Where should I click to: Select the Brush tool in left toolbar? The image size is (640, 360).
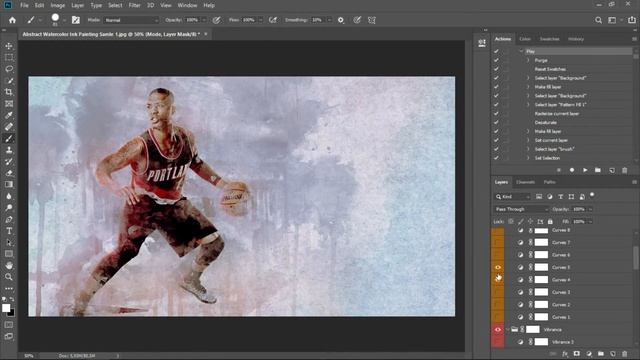click(9, 138)
